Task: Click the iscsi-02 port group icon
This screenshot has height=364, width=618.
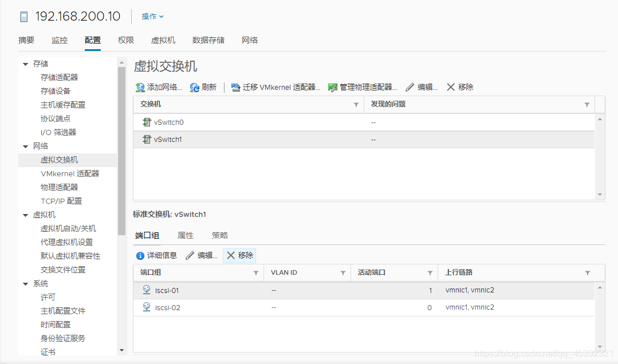Action: 147,307
